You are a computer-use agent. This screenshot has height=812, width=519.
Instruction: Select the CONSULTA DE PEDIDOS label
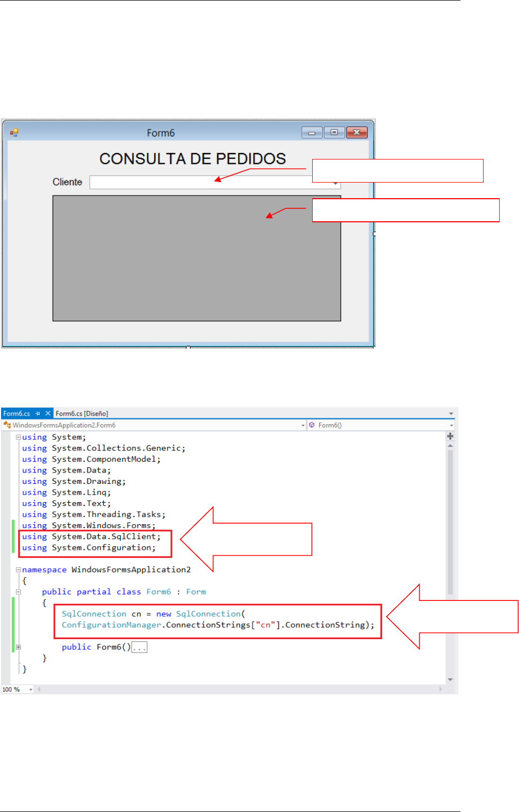[192, 159]
